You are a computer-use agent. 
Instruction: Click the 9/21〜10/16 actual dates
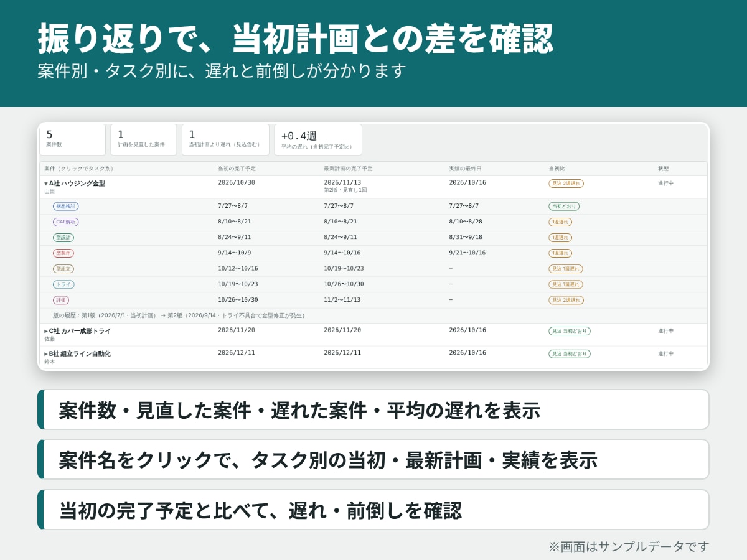(467, 253)
